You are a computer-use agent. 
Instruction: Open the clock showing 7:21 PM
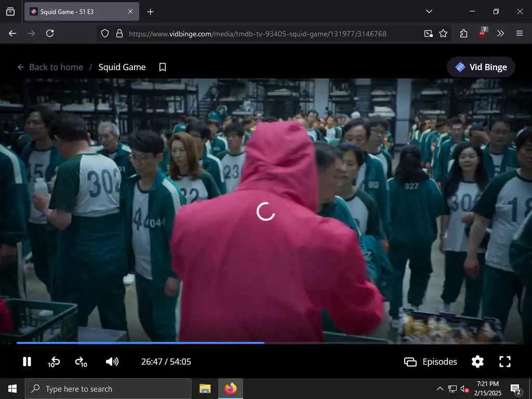pos(487,389)
